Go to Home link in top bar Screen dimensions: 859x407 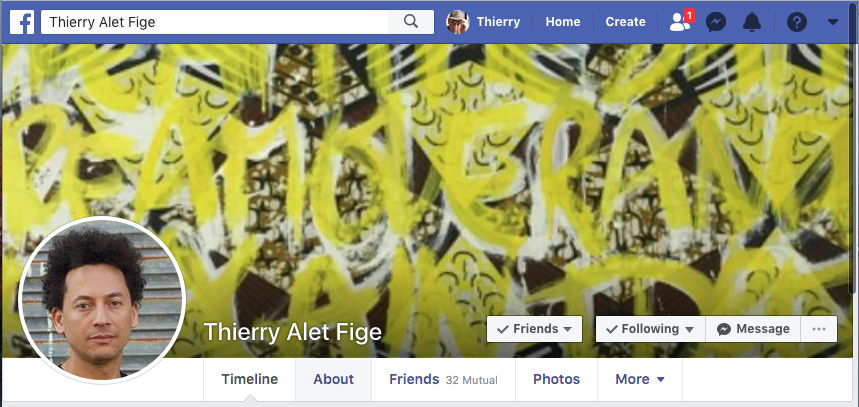tap(563, 22)
